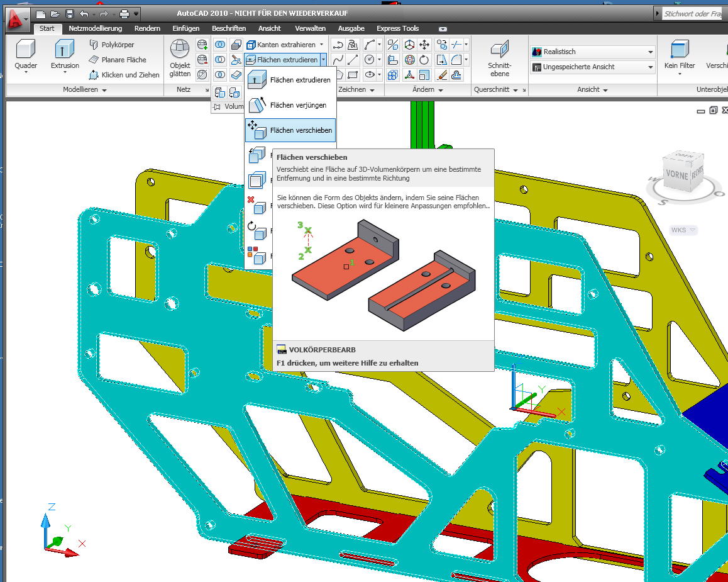Open the Ausgabe ribbon tab
The image size is (728, 582).
coord(351,28)
